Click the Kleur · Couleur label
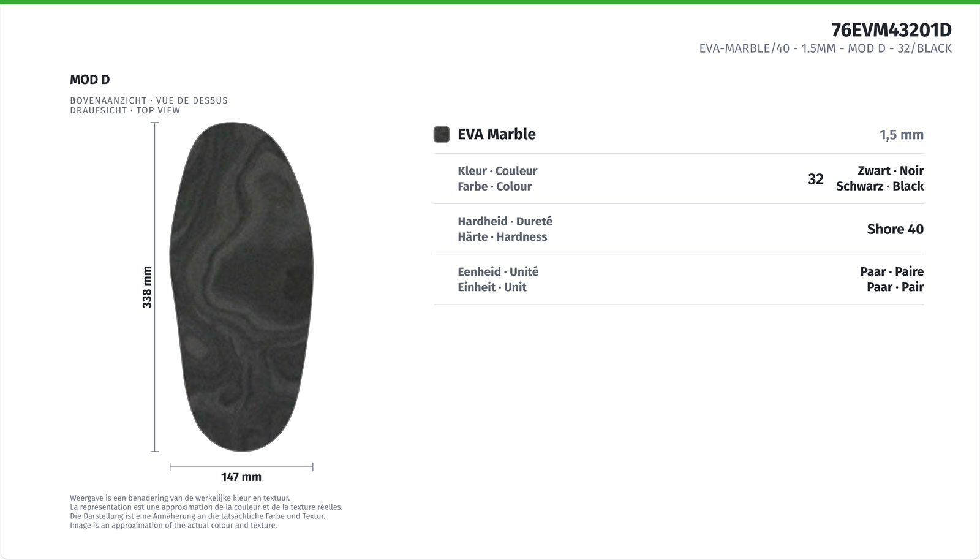The image size is (980, 560). 497,171
